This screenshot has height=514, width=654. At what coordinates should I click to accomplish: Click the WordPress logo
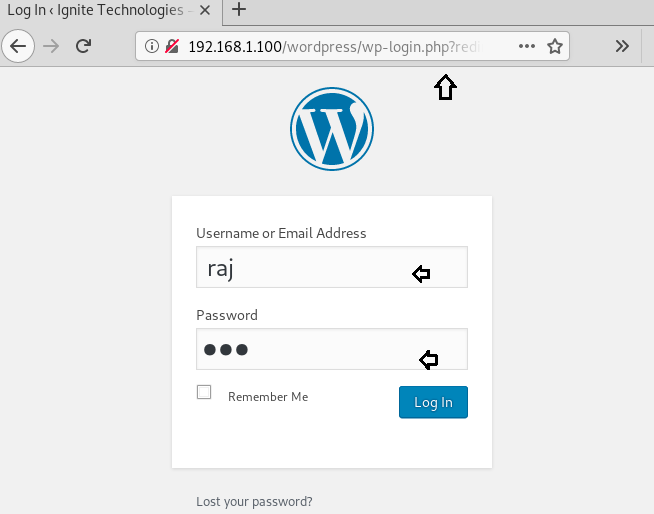pos(331,129)
